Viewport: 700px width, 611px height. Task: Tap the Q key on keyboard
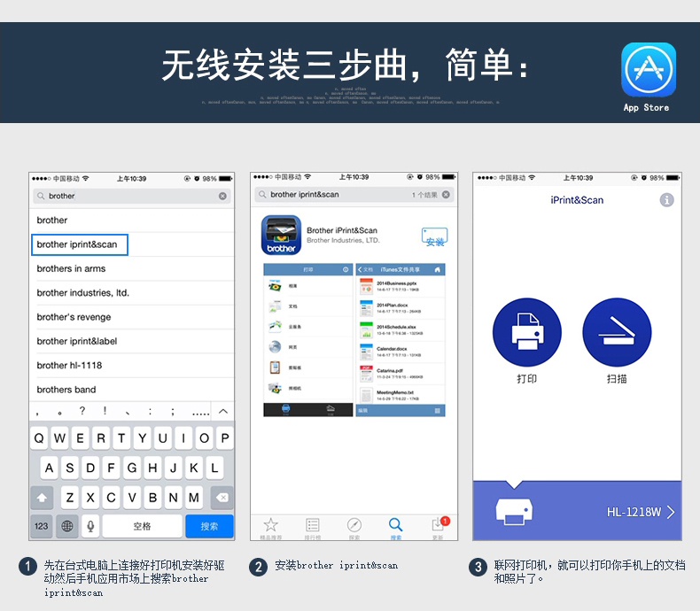click(x=39, y=438)
